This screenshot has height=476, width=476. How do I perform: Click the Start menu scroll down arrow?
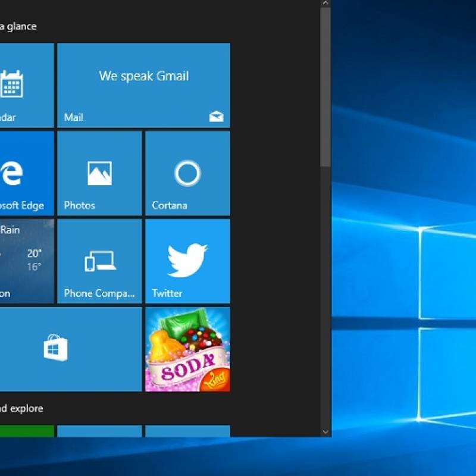(x=325, y=432)
